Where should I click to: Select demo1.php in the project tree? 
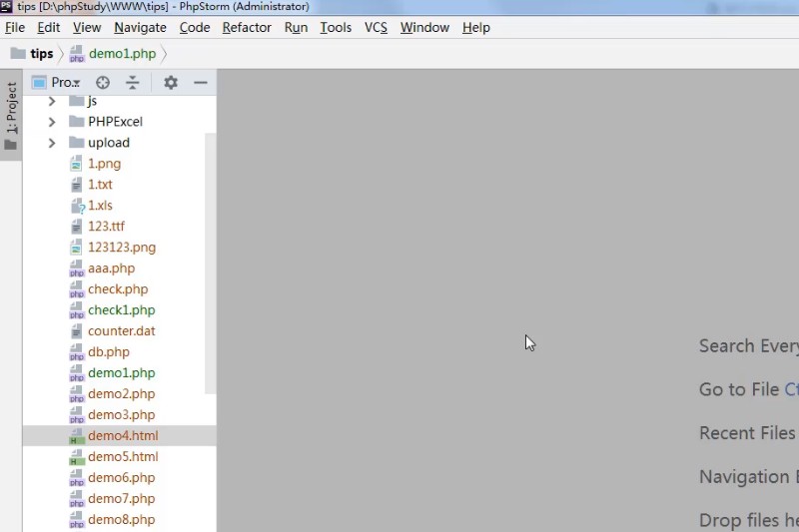tap(121, 372)
